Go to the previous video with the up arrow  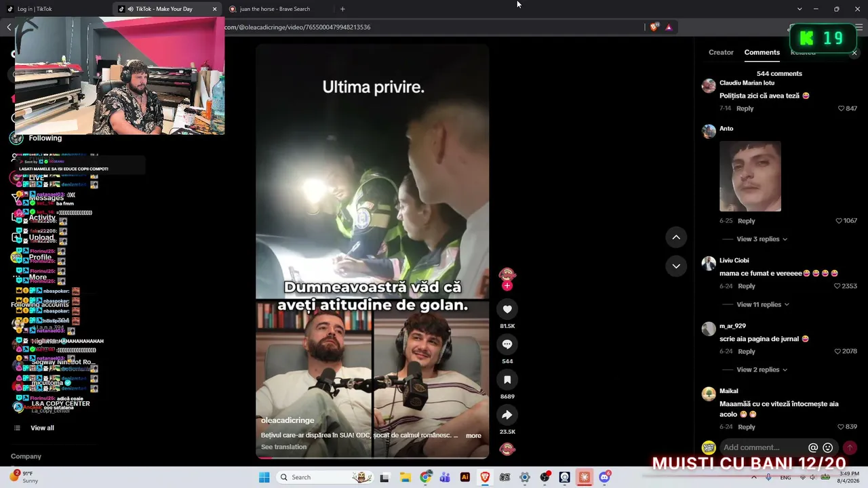(676, 237)
